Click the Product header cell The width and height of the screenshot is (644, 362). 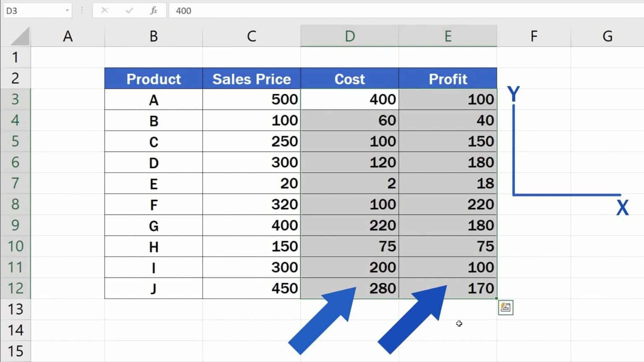pos(153,78)
